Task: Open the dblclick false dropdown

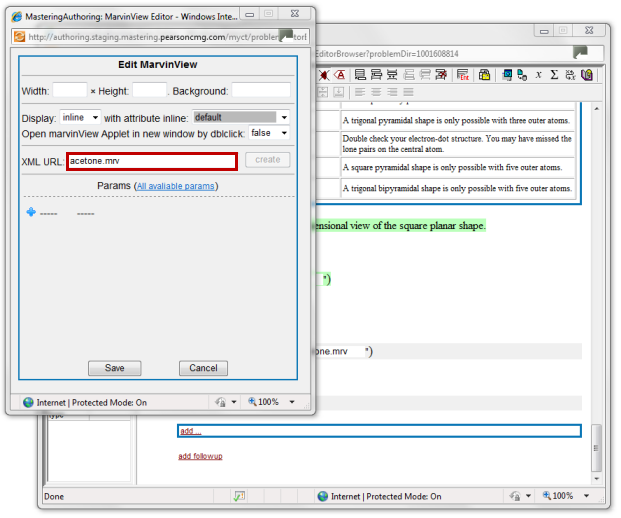Action: [269, 133]
